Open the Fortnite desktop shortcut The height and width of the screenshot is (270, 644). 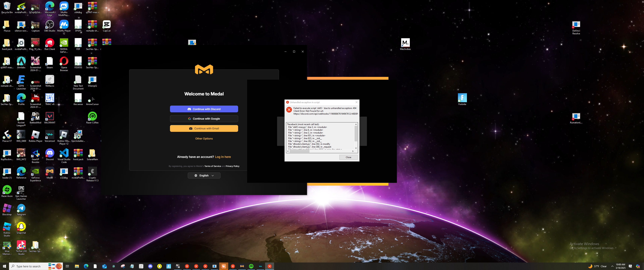462,98
